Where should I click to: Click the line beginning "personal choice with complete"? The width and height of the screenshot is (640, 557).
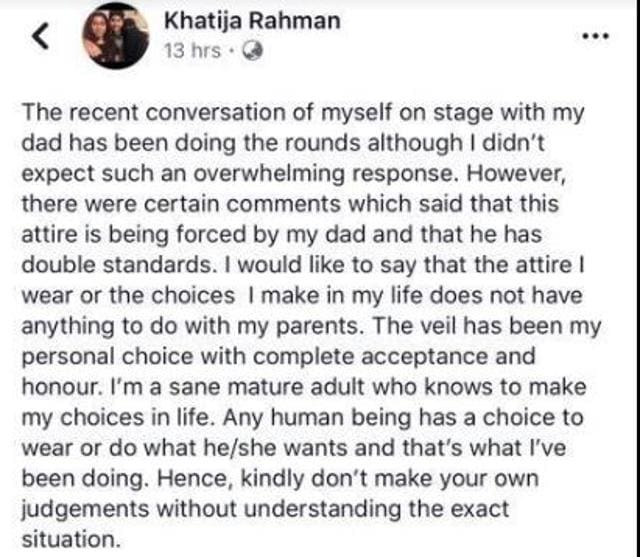(278, 357)
